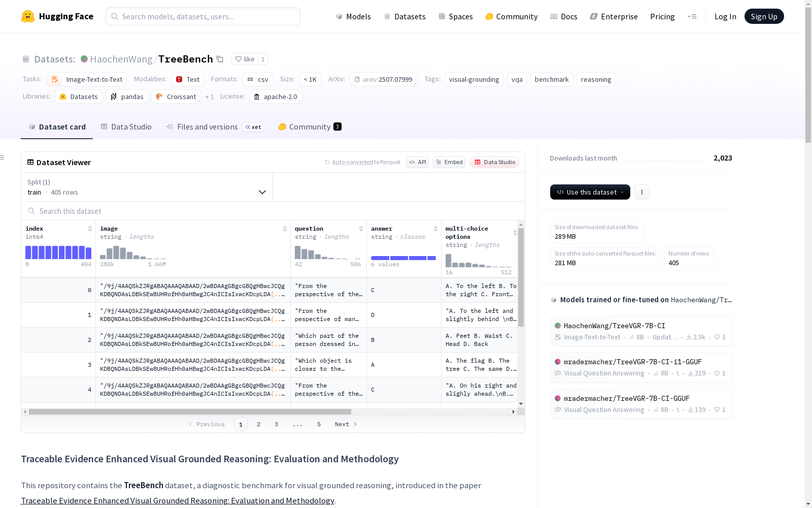Click the apache-2.0 license tag

click(276, 97)
